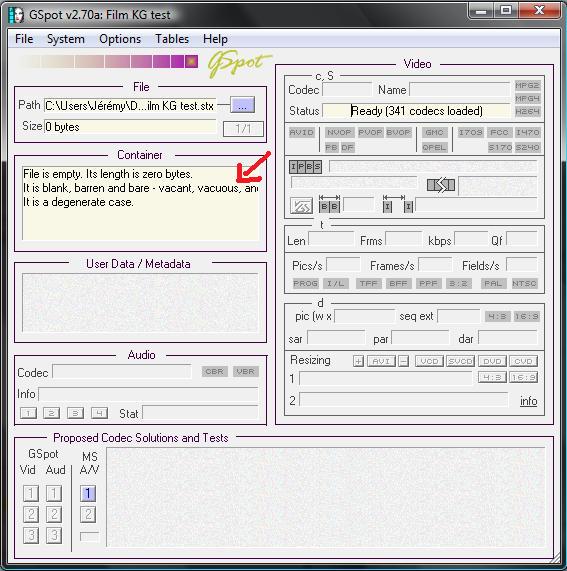Viewport: 567px width, 571px height.
Task: Click the Resizing DVD button
Action: [492, 361]
